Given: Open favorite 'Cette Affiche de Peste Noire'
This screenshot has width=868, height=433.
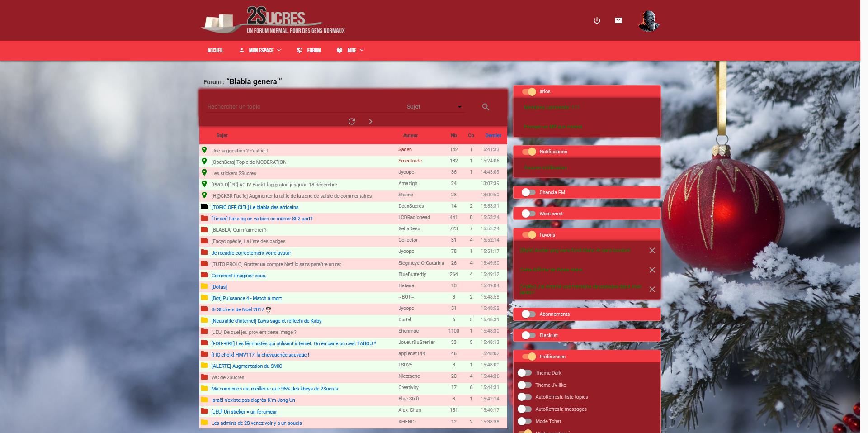Looking at the screenshot, I should (551, 270).
